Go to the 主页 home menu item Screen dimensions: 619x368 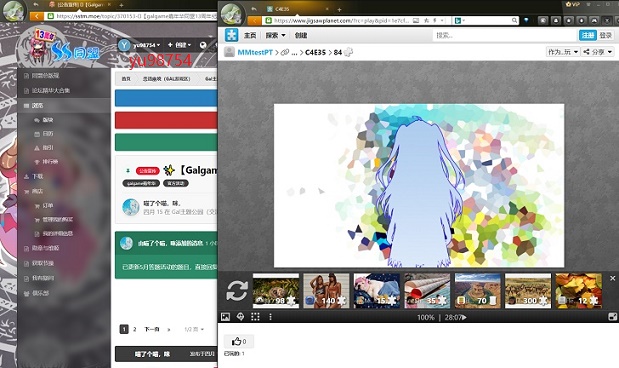[x=250, y=35]
